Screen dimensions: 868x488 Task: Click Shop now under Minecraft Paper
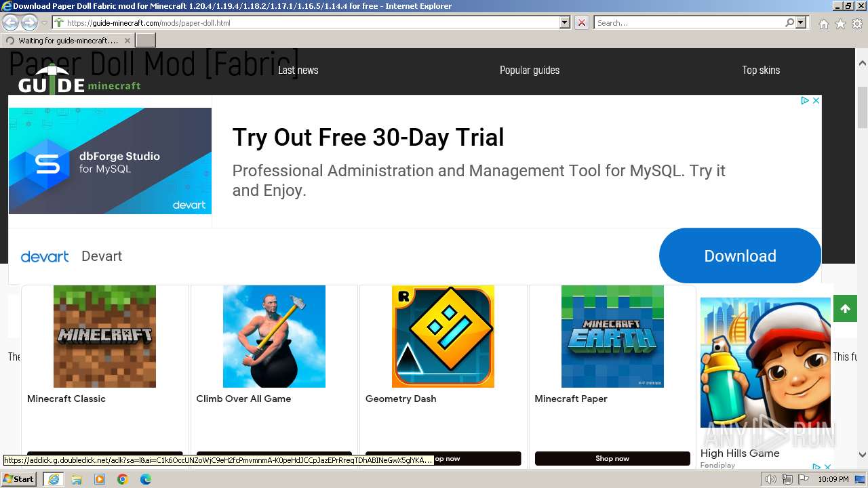pos(612,459)
